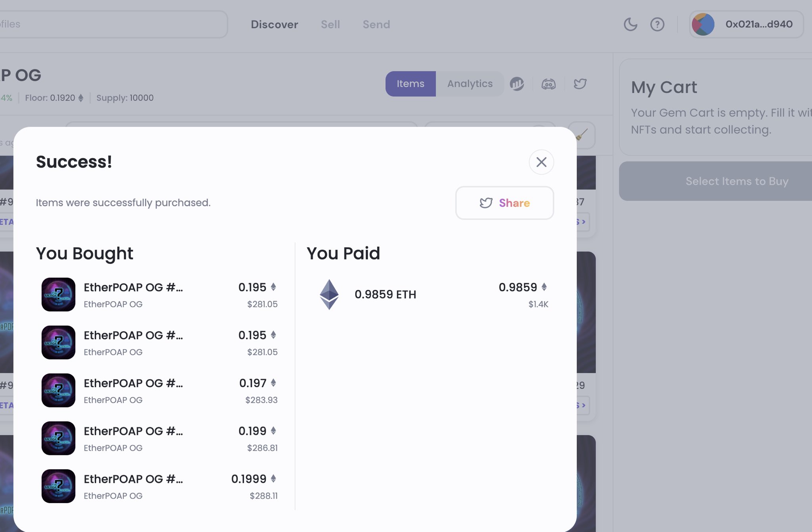This screenshot has height=532, width=812.
Task: Open the collection's Discord link icon
Action: tap(548, 84)
